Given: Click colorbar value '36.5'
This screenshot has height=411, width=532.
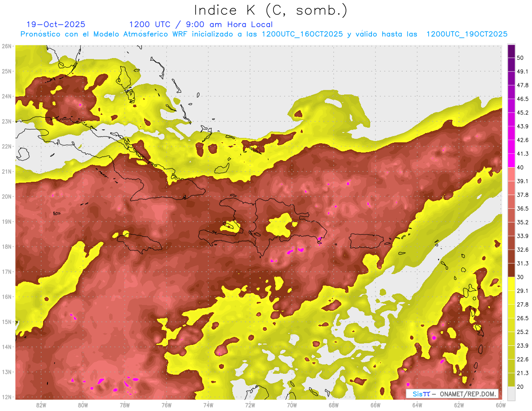Looking at the screenshot, I should (523, 209).
